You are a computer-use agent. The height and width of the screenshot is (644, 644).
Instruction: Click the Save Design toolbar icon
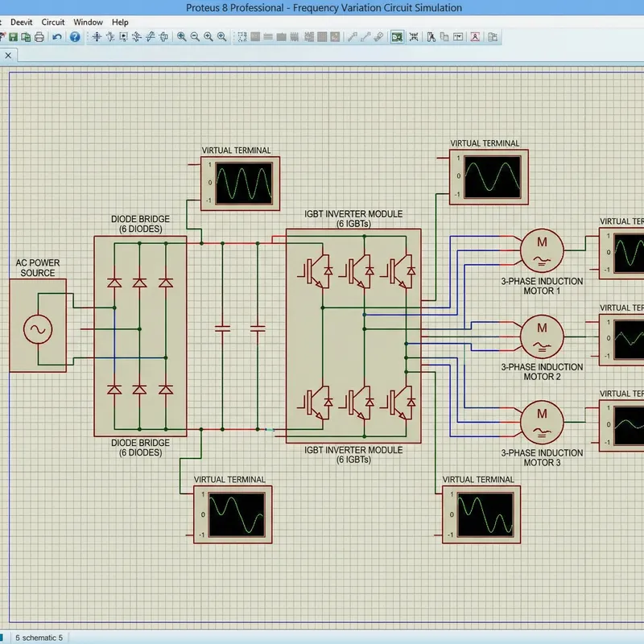(x=14, y=35)
